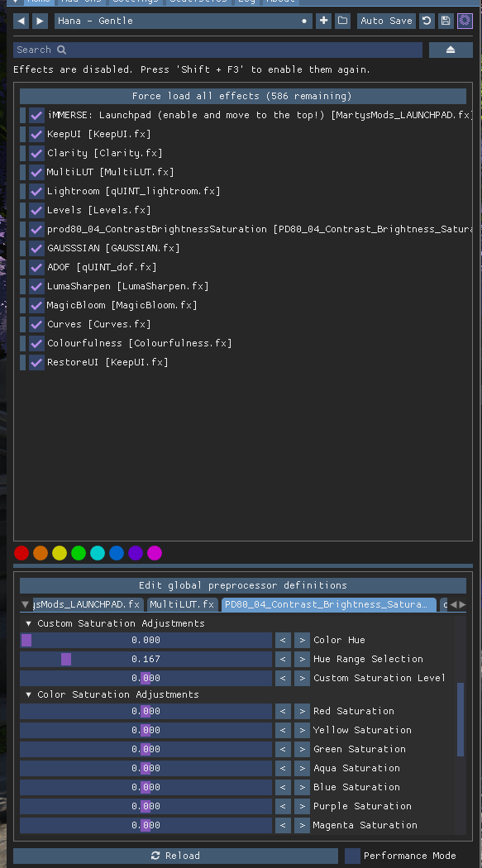Increase Custom Saturation Level with >
Screen dimensions: 482x868
[x=302, y=678]
